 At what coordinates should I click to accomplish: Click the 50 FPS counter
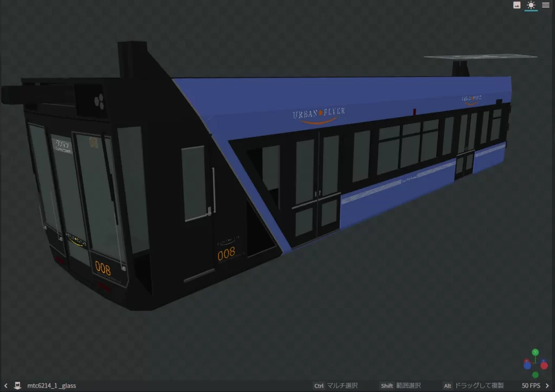coord(533,385)
